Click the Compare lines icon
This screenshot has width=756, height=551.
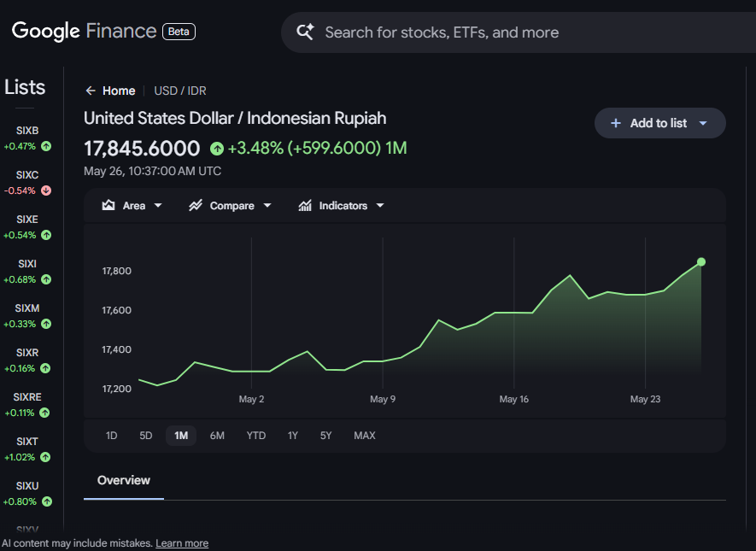click(x=196, y=205)
